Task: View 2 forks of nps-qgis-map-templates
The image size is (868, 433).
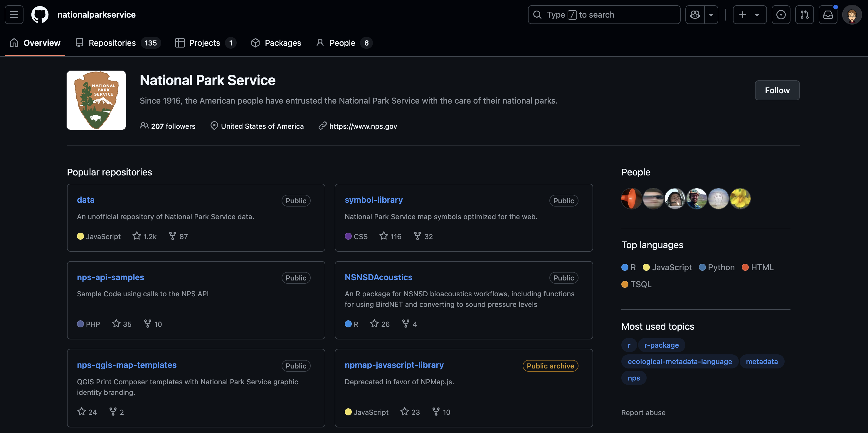Action: point(117,412)
